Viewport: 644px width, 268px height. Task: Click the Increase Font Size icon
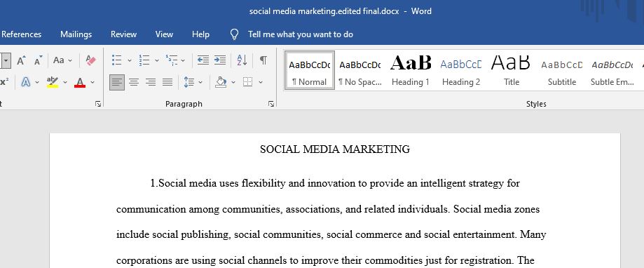coord(21,61)
